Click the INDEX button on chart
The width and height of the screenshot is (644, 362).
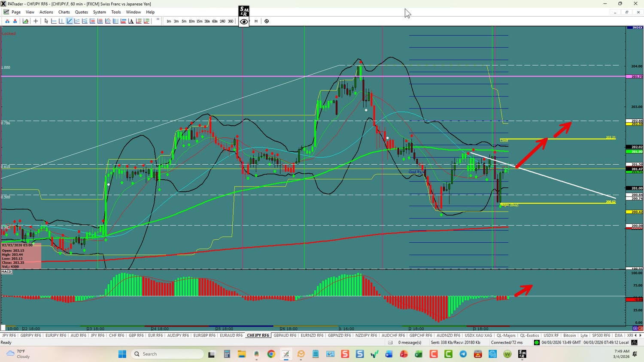[635, 27]
